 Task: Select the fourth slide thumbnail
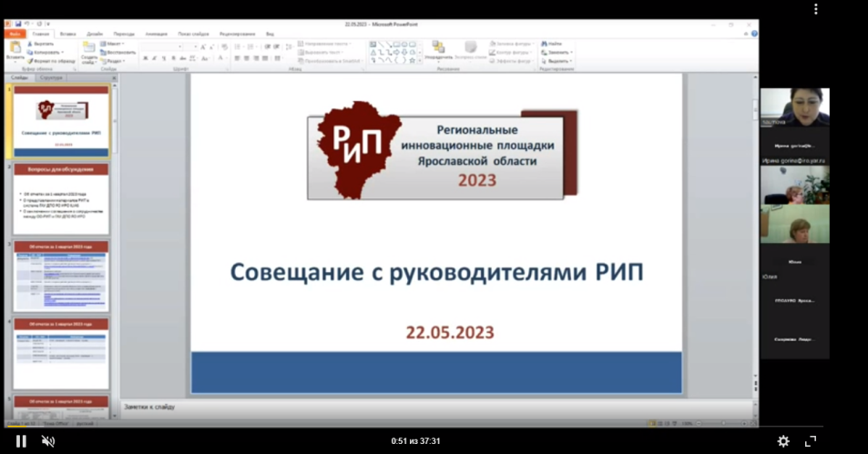(61, 354)
